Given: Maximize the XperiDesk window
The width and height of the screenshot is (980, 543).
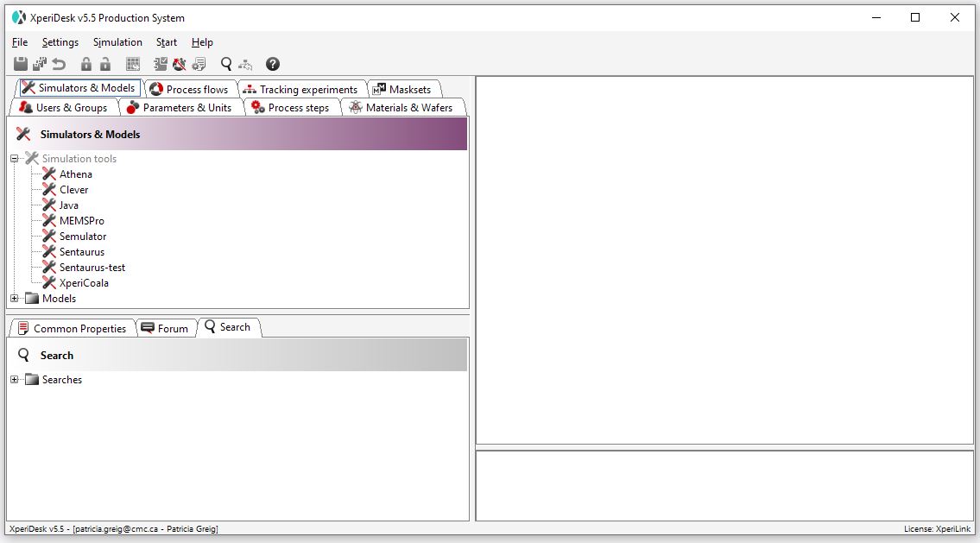Looking at the screenshot, I should coord(915,17).
